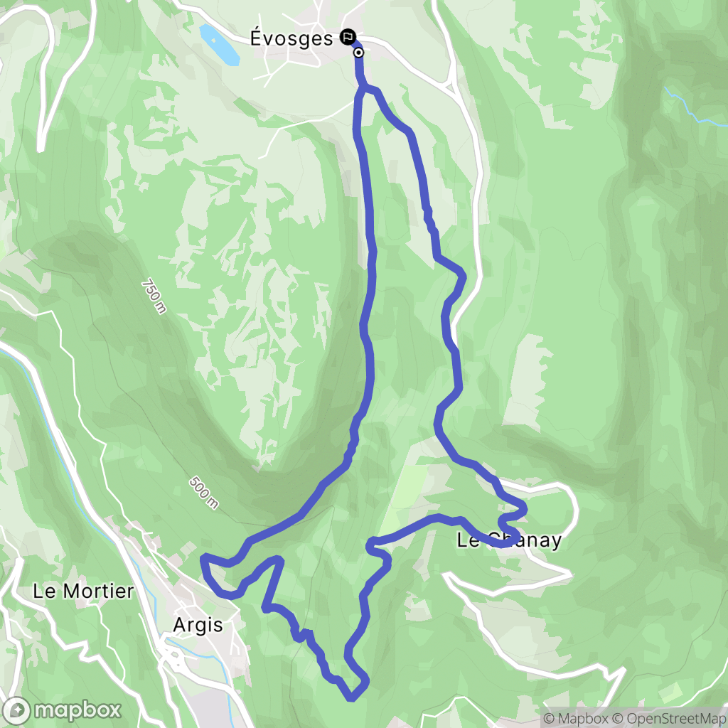Click the blue lake west of Évosges
Image resolution: width=728 pixels, height=728 pixels.
(219, 45)
